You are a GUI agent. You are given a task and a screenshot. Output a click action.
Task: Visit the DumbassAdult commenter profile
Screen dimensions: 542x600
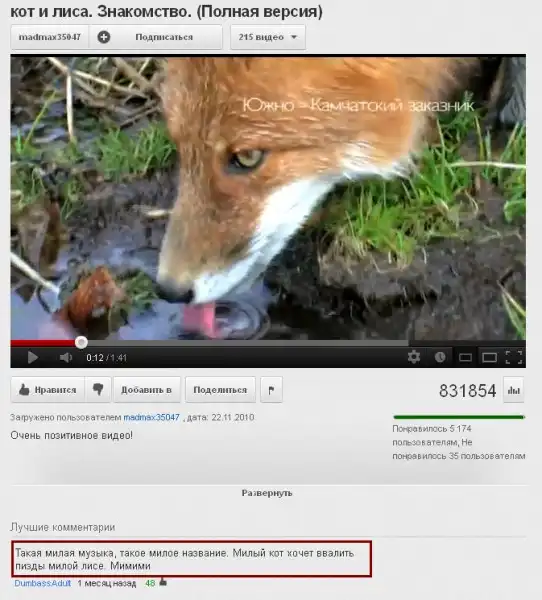pyautogui.click(x=43, y=583)
